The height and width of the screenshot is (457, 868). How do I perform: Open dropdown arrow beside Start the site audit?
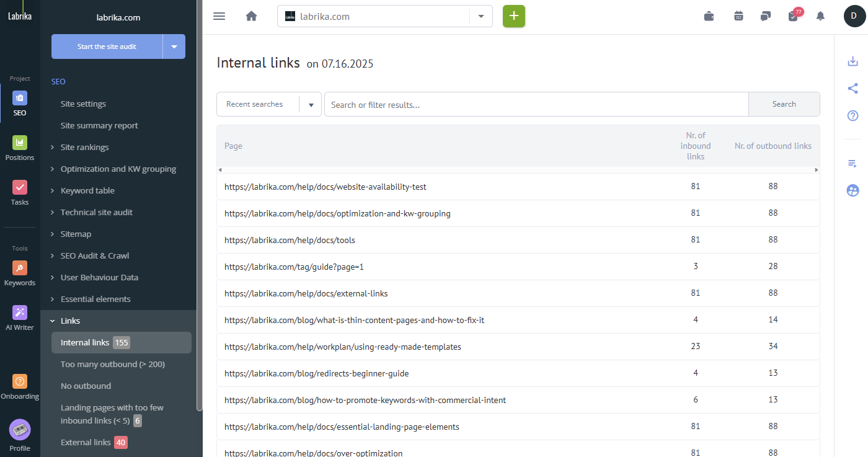coord(174,47)
